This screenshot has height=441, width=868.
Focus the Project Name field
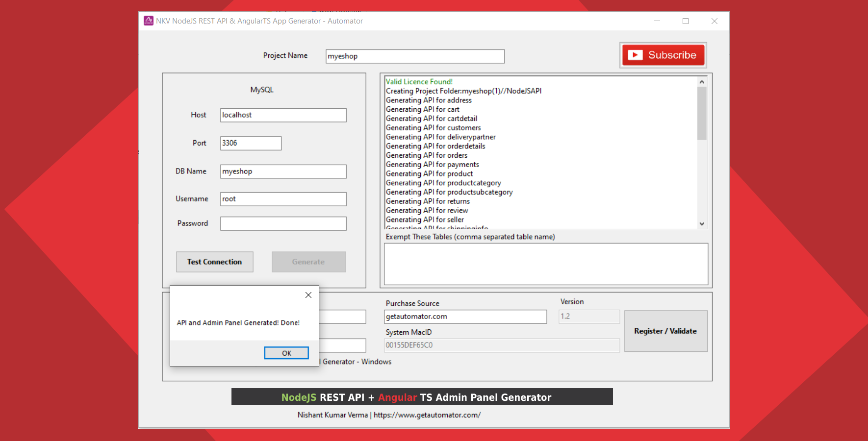click(415, 56)
